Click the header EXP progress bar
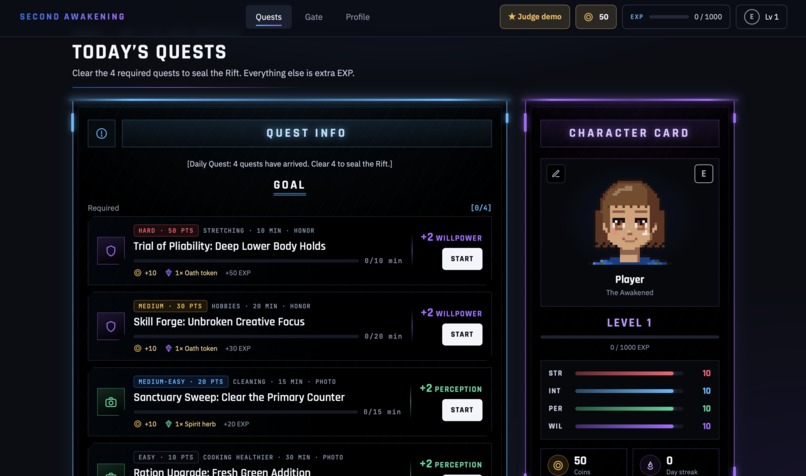806x476 pixels. [x=669, y=17]
